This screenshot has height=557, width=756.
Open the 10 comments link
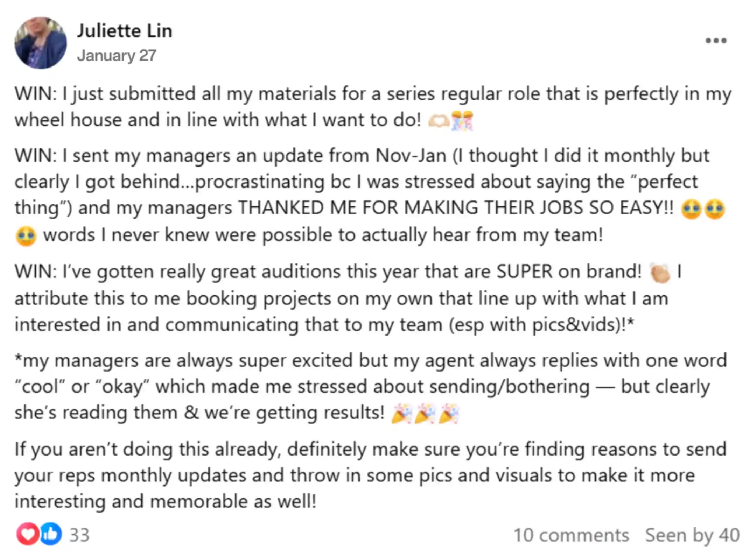click(x=571, y=535)
